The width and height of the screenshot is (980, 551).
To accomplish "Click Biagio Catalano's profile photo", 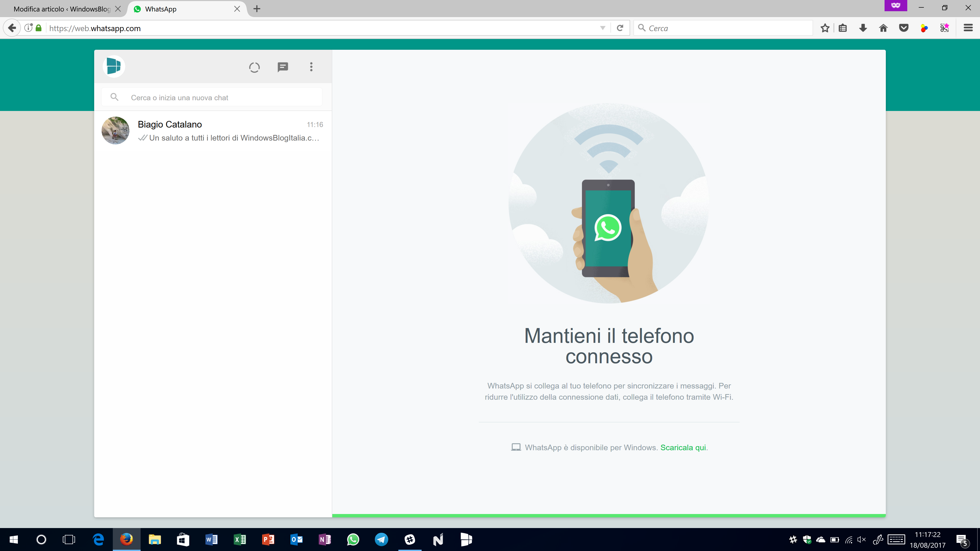I will point(115,130).
